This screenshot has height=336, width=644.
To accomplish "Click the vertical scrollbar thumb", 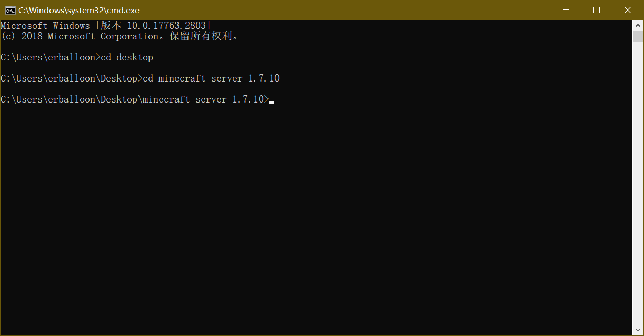I will pyautogui.click(x=638, y=36).
